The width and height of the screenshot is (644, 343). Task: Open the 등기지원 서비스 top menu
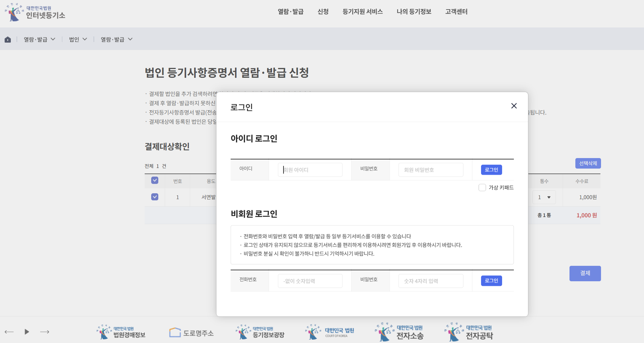coord(362,12)
